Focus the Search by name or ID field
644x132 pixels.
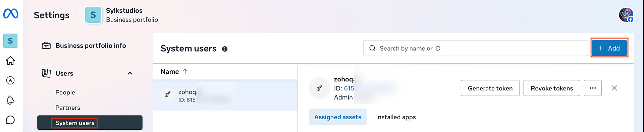pos(476,48)
